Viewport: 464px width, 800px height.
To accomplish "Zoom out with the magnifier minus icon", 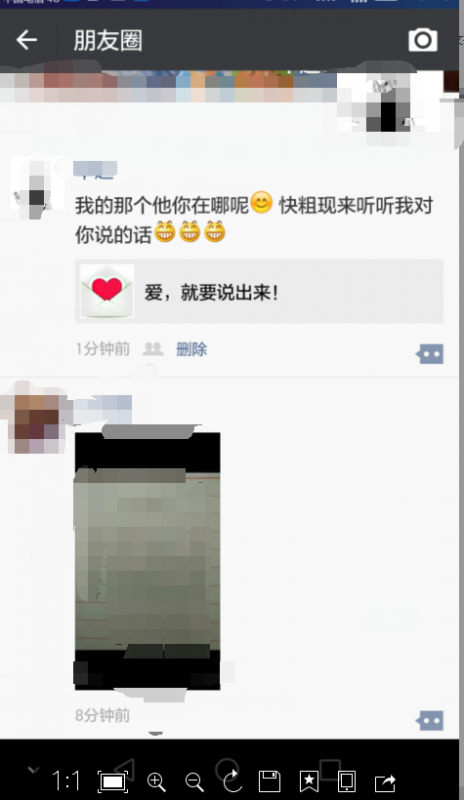I will pyautogui.click(x=194, y=781).
